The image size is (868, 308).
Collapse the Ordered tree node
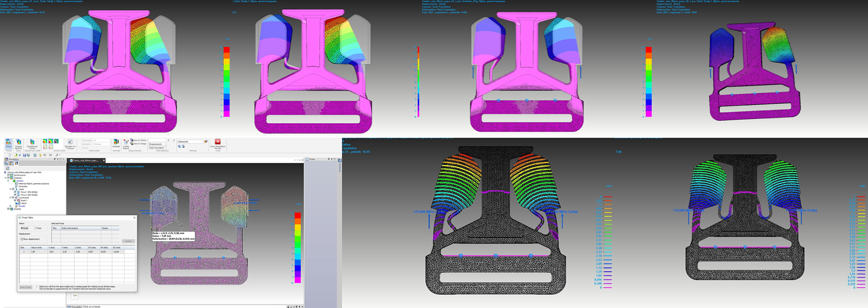click(x=5, y=178)
